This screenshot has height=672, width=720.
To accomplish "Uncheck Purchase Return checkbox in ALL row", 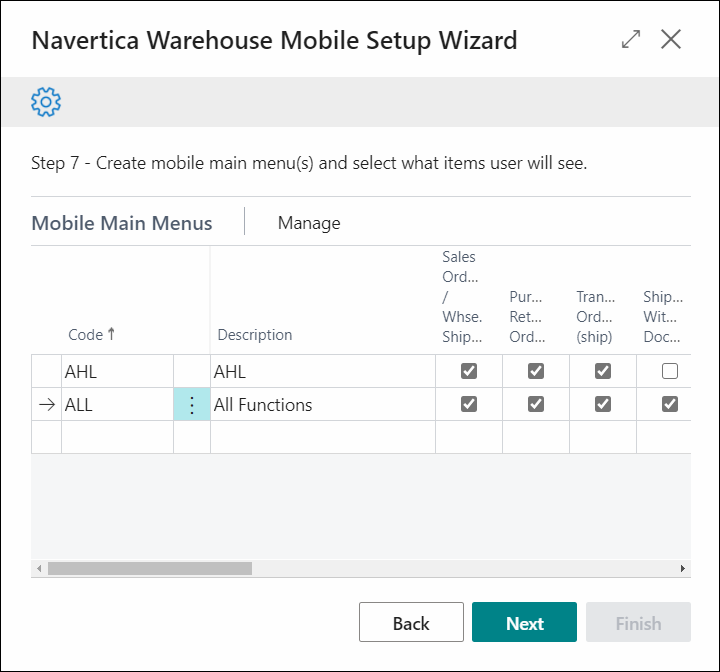I will coord(536,404).
